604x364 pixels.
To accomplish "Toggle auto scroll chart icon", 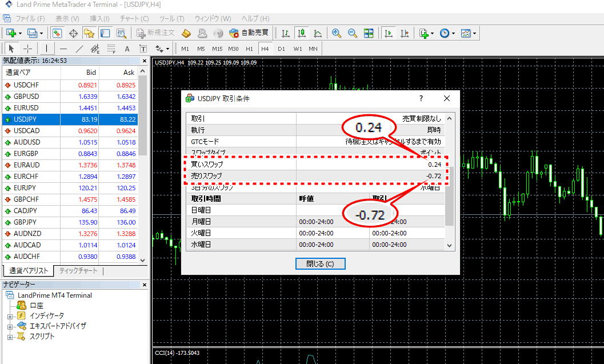I will 389,33.
